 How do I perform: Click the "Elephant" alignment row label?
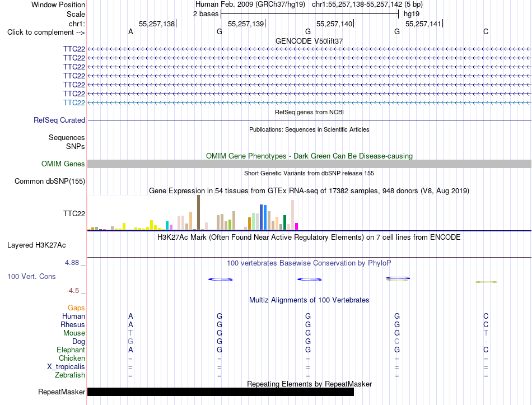point(71,350)
